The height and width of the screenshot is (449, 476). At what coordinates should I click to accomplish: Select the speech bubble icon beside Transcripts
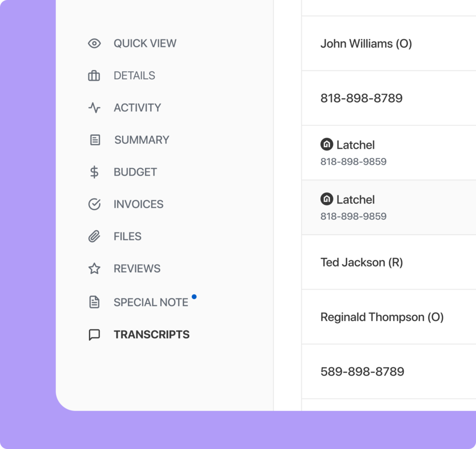94,334
